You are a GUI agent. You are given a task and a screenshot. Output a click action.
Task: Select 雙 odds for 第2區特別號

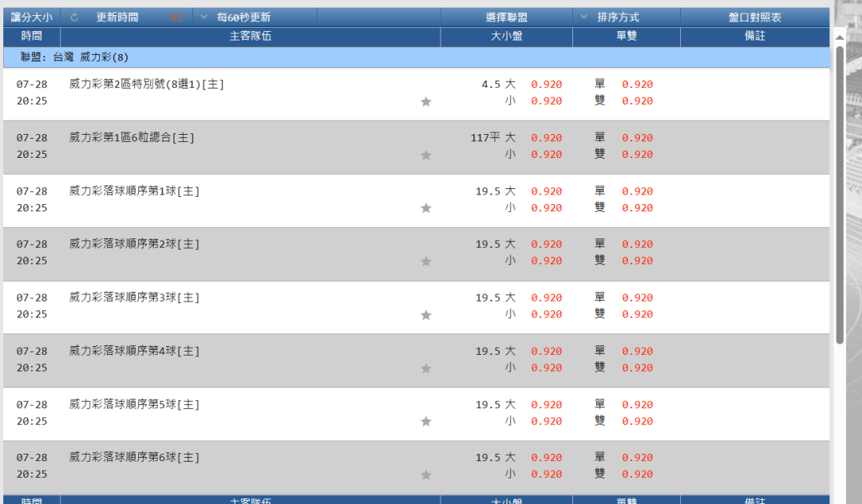click(638, 101)
